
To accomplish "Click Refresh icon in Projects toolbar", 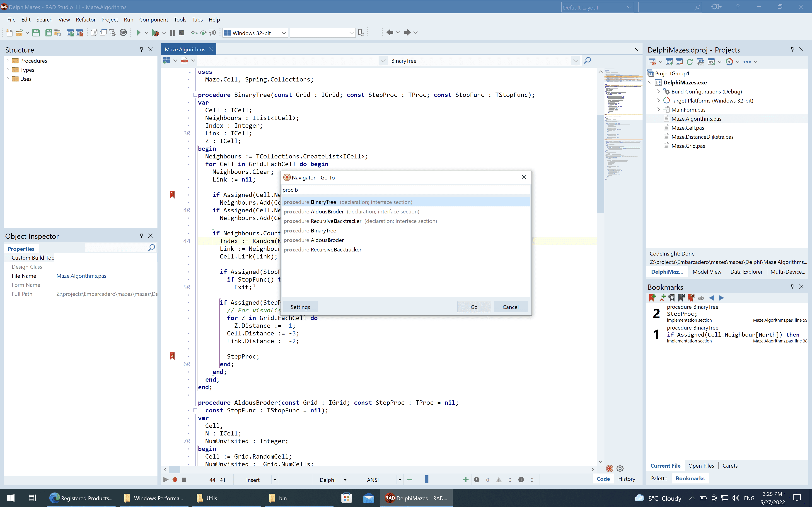I will tap(689, 62).
